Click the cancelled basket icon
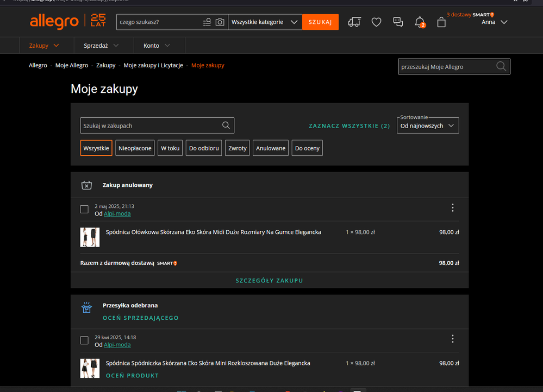Image resolution: width=543 pixels, height=392 pixels. pos(86,186)
